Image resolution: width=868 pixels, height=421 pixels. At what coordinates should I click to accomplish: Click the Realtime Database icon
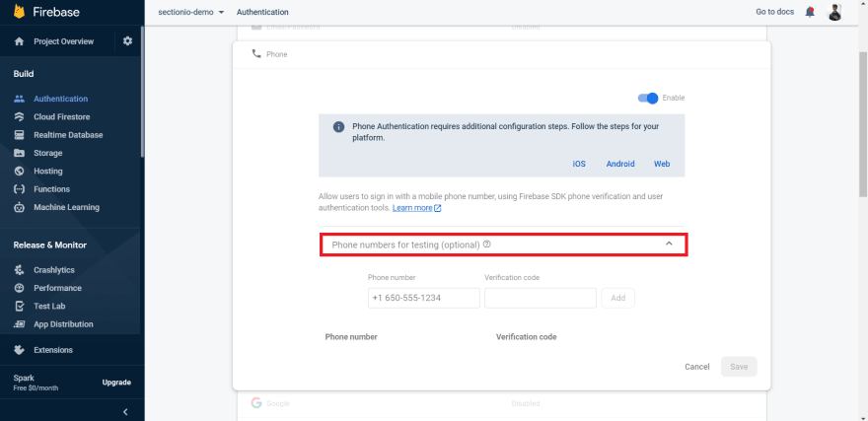[x=20, y=135]
